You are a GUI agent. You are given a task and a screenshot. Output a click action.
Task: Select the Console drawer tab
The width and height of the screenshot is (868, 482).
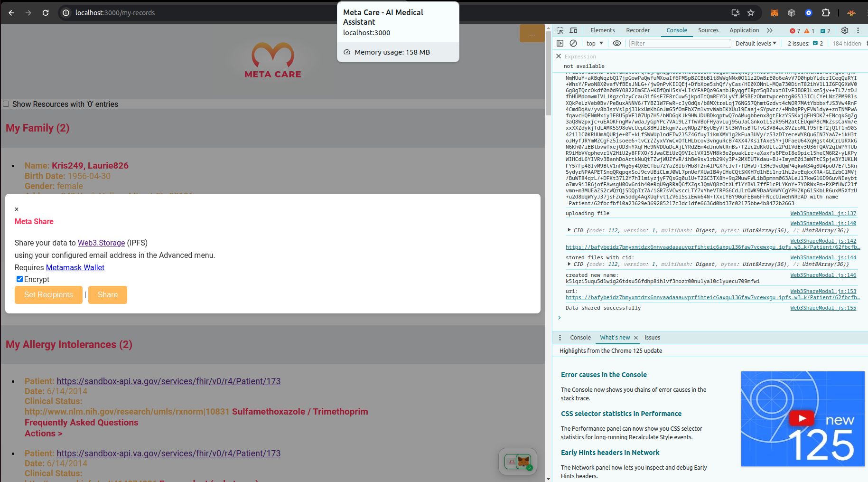click(x=580, y=338)
